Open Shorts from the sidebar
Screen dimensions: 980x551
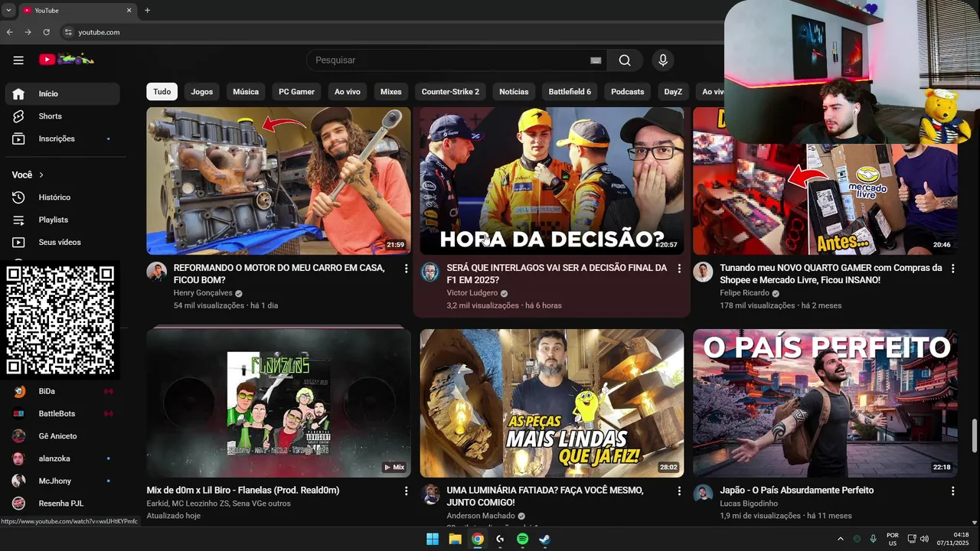[x=63, y=116]
